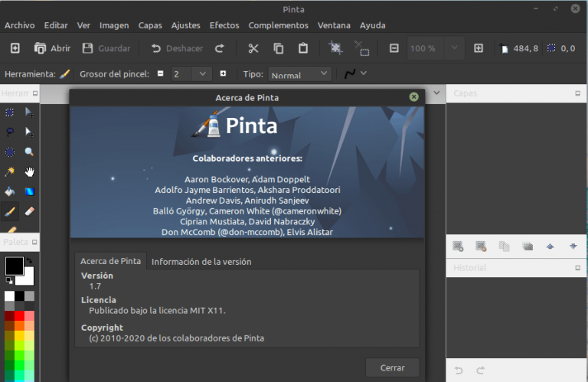Screen dimensions: 588x382
Task: Pick the bright red palette swatch
Action: (x=19, y=315)
